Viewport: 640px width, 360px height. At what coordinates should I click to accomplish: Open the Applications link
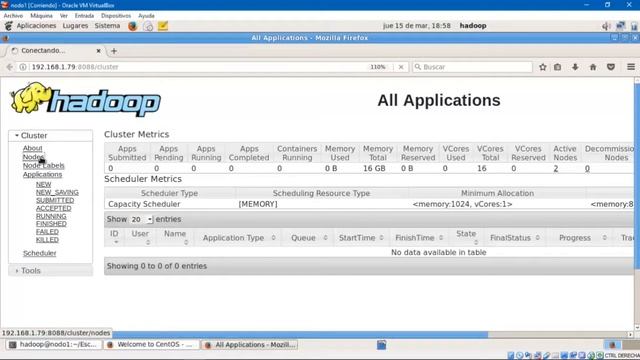[42, 174]
